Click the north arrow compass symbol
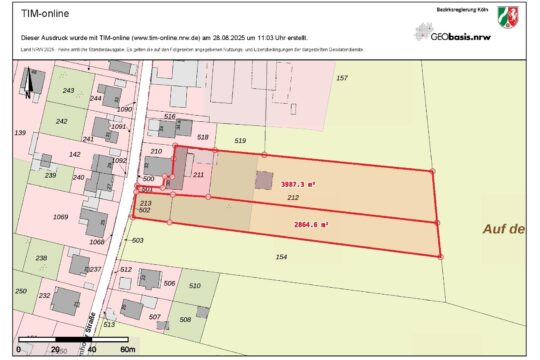 coord(28,83)
